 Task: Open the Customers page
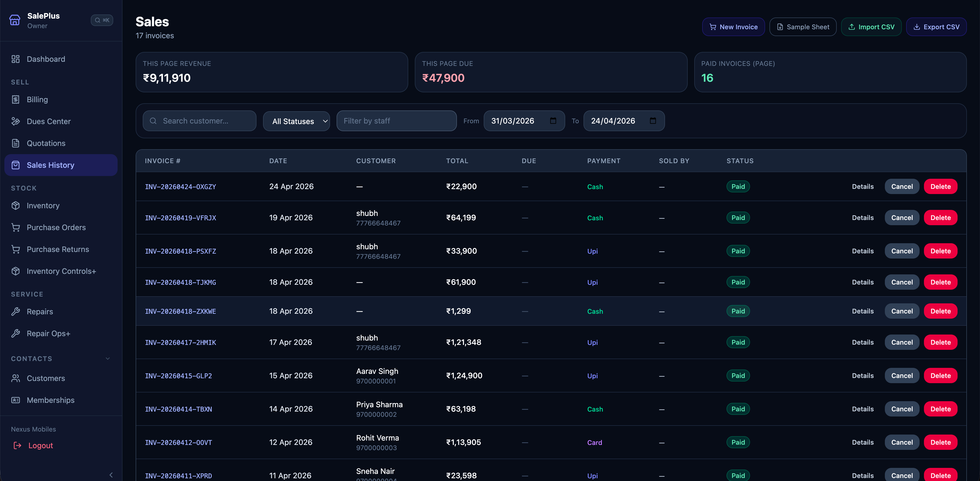46,378
